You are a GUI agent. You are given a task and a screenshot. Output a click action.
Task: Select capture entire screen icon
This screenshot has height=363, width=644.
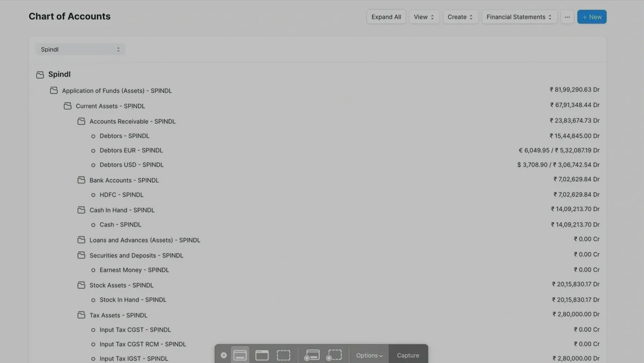240,355
